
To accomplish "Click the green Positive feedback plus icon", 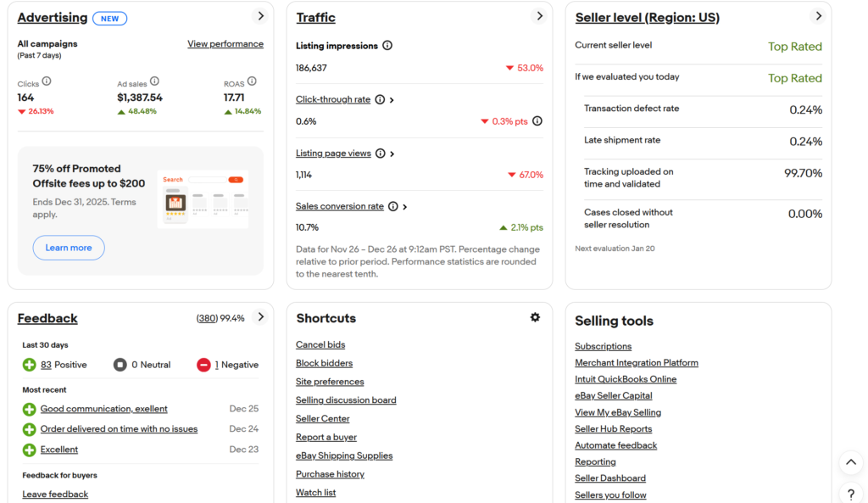I will coord(30,365).
